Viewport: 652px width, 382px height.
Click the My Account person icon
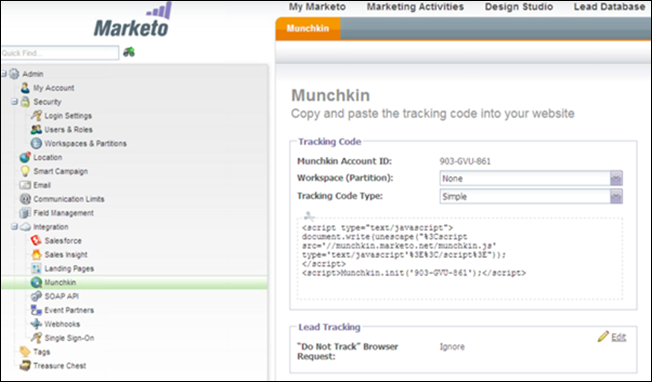coord(25,88)
